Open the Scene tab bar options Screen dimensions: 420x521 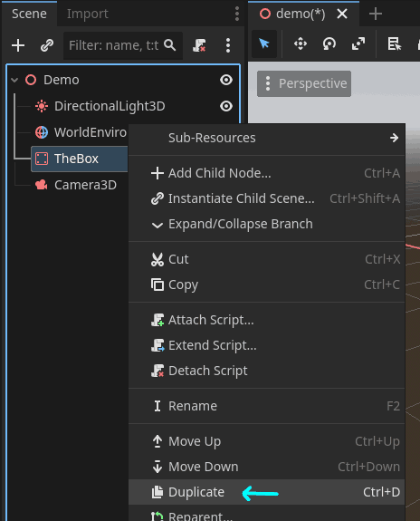(x=237, y=14)
